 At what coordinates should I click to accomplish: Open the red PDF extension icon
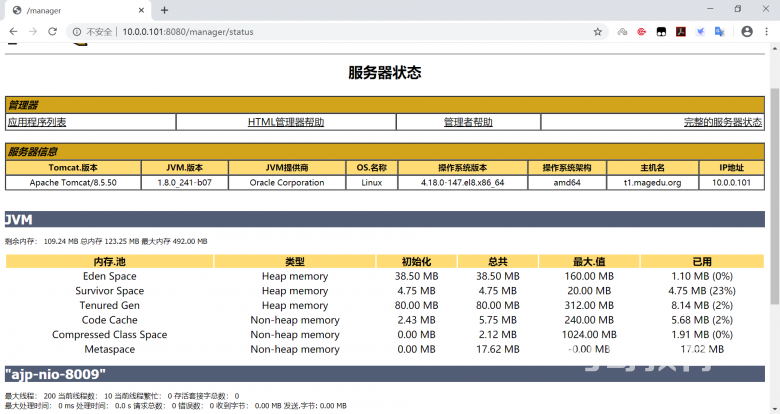[x=681, y=32]
